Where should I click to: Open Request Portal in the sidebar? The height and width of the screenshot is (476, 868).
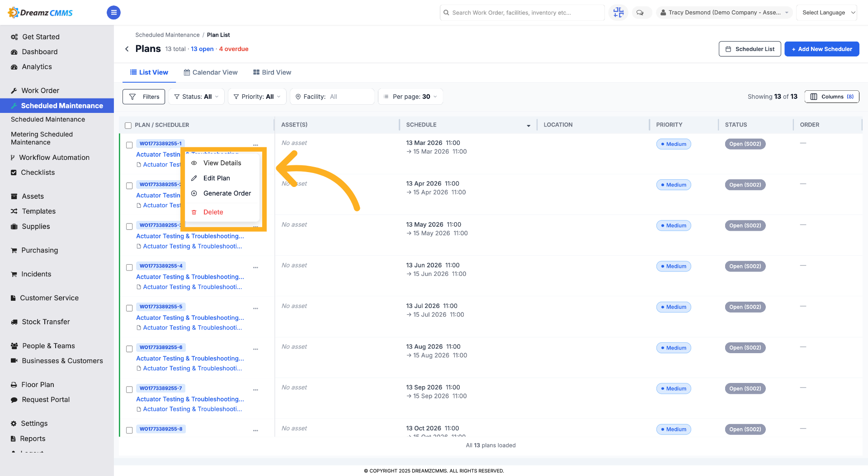tap(46, 399)
